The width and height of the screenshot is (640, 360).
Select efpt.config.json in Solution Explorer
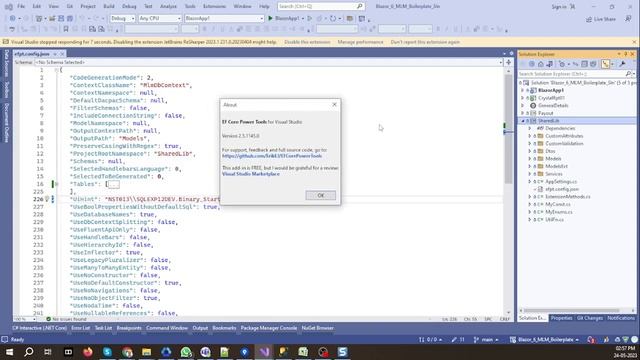pos(562,189)
